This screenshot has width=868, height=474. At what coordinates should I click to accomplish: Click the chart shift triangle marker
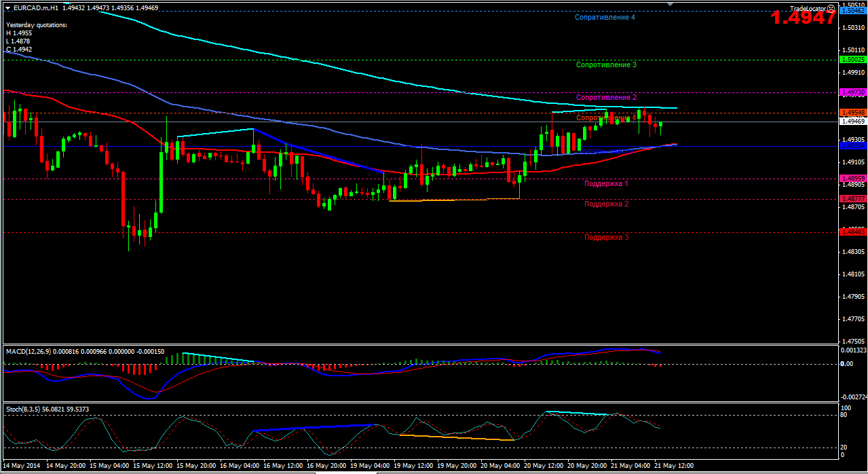(671, 5)
